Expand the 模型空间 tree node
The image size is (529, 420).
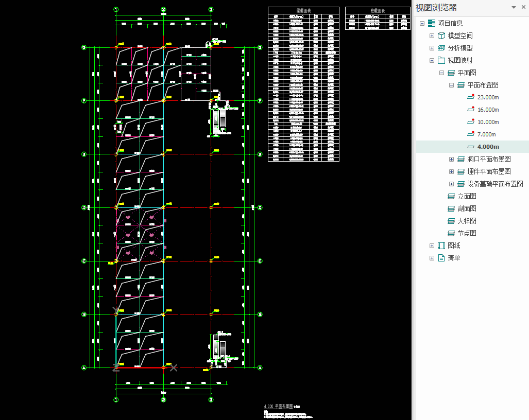coord(432,36)
